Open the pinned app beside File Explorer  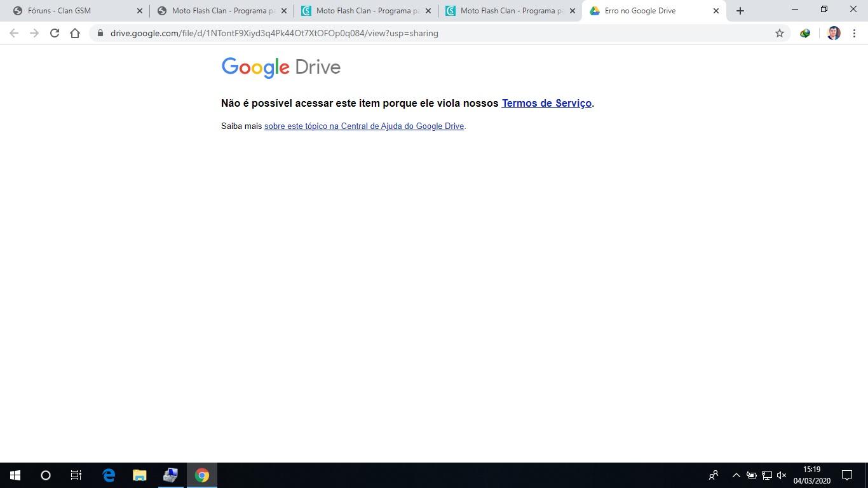pos(170,475)
